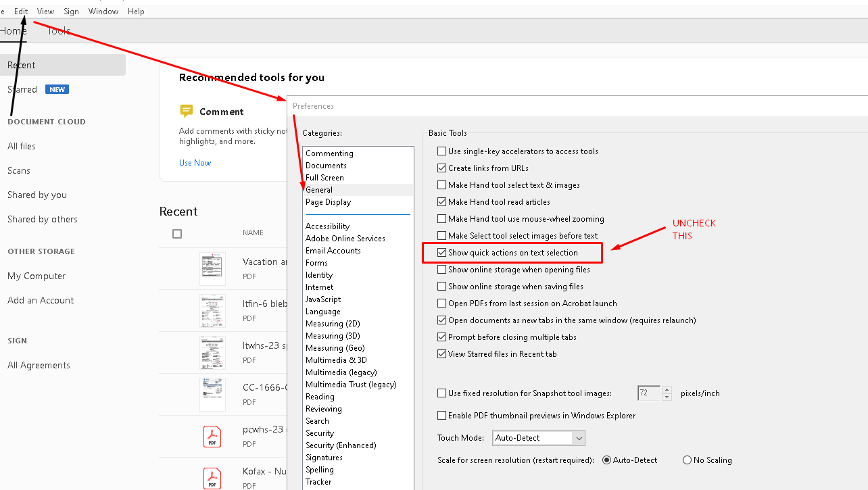Select Full Screen category

(x=324, y=178)
